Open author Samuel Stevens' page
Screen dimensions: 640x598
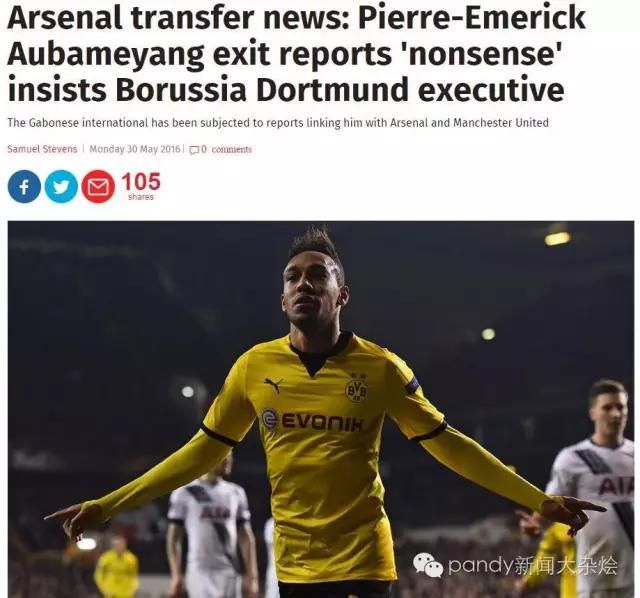click(x=42, y=149)
